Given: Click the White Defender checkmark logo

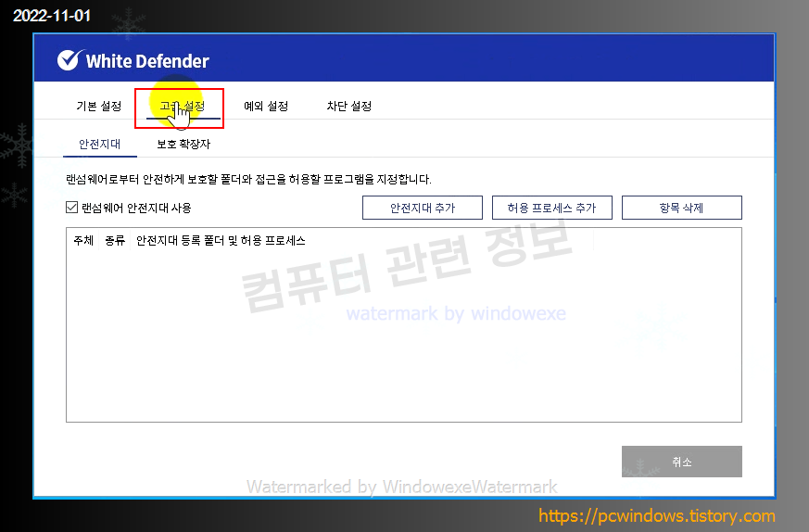Looking at the screenshot, I should tap(70, 60).
